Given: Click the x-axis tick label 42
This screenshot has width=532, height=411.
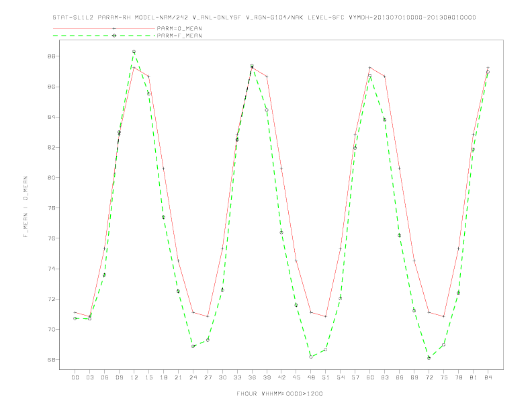Looking at the screenshot, I should [281, 377].
